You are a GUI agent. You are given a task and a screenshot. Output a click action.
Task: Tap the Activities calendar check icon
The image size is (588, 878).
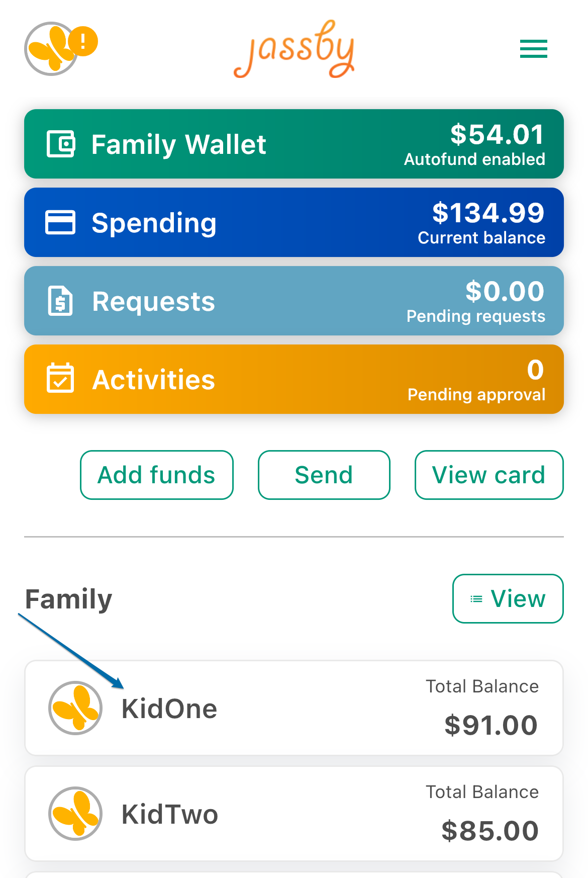[60, 378]
